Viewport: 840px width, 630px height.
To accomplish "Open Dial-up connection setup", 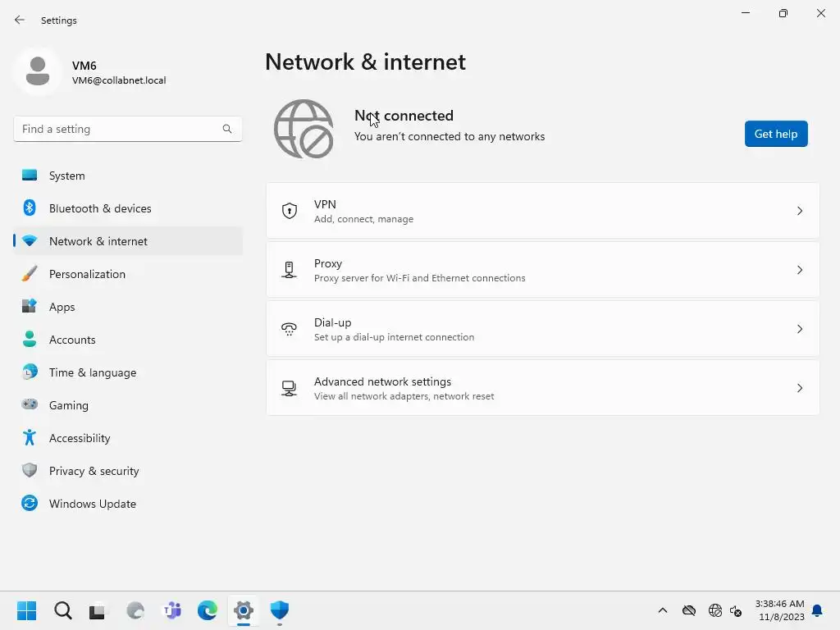I will [543, 329].
